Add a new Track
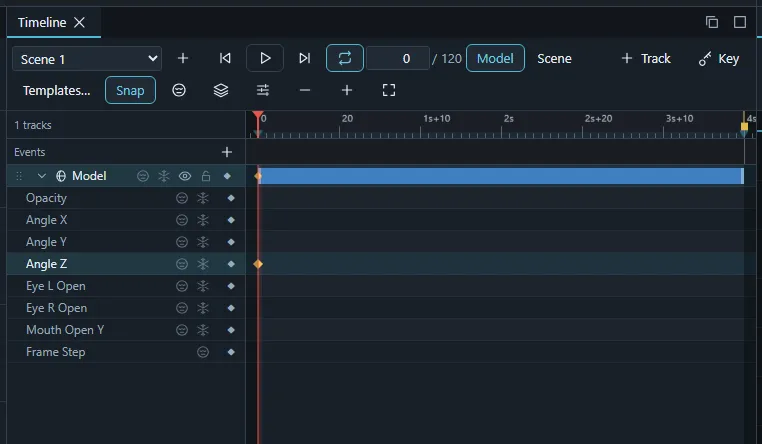The height and width of the screenshot is (444, 762). [x=646, y=58]
